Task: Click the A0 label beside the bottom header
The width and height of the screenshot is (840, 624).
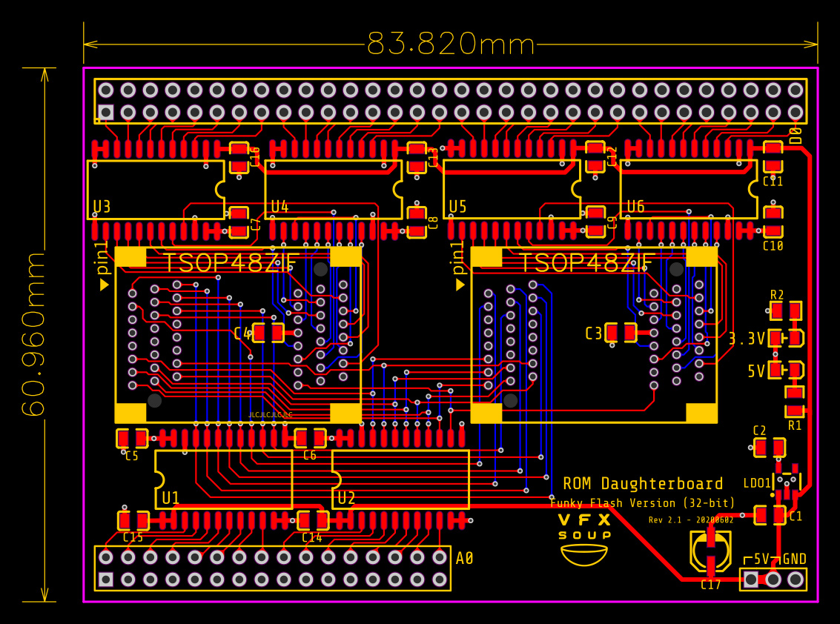Action: pos(464,558)
